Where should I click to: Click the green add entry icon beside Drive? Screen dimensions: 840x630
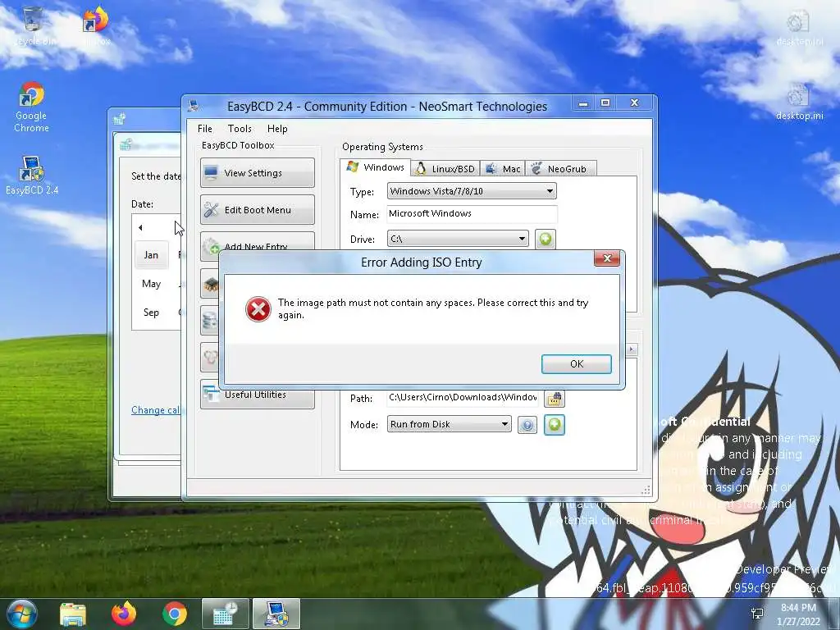click(x=546, y=239)
